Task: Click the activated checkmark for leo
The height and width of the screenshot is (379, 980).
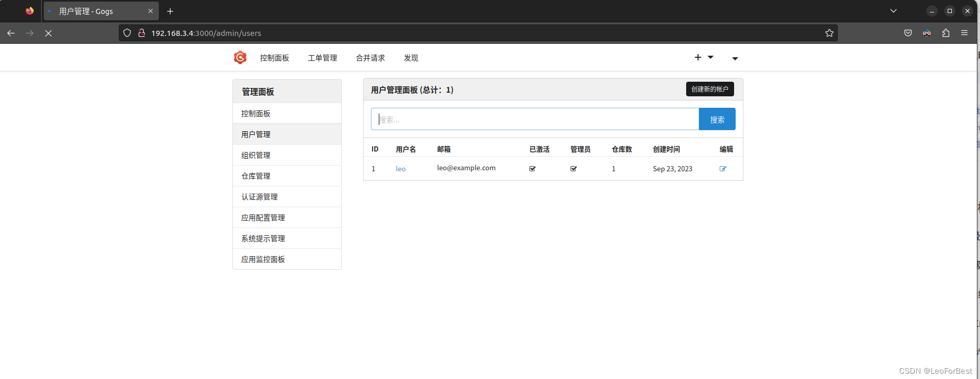Action: [532, 169]
